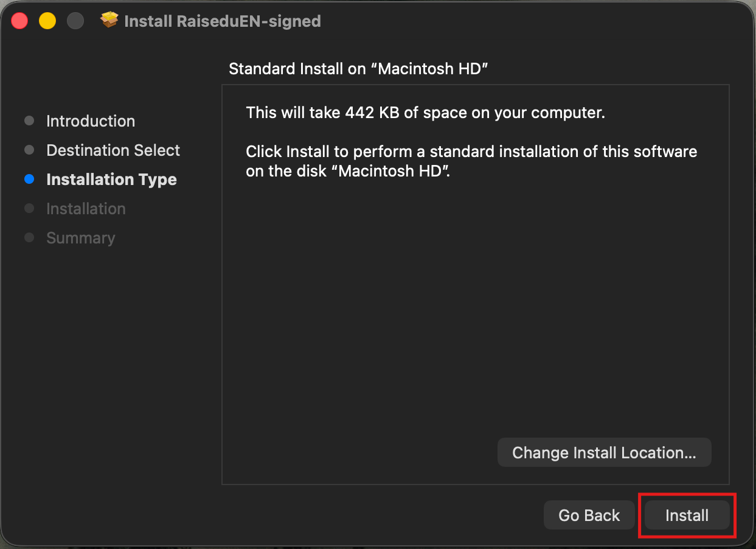The height and width of the screenshot is (549, 756).
Task: Close the installer with red button
Action: point(20,21)
